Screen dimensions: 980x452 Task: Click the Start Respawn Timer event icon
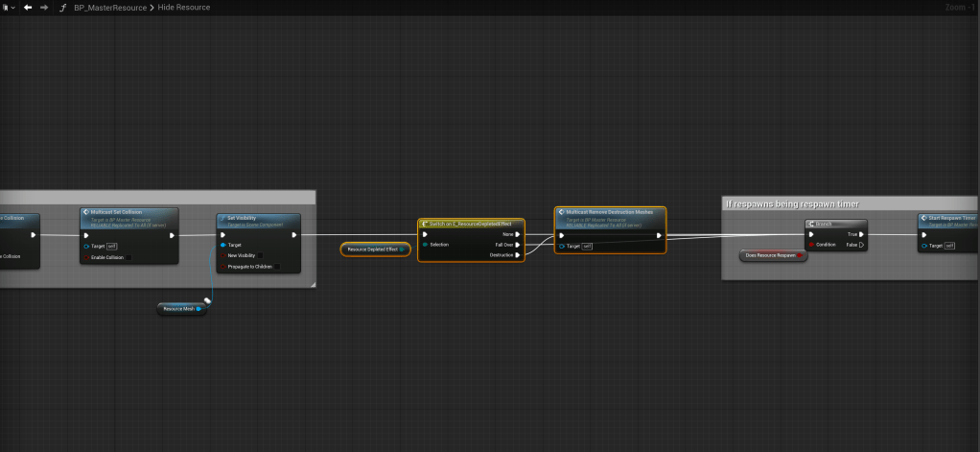923,218
